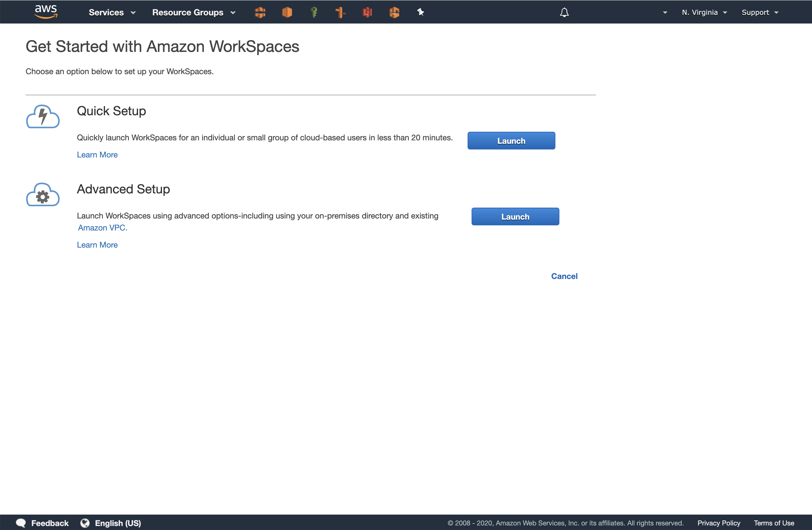Launch the Quick Setup option
The height and width of the screenshot is (530, 812).
click(x=511, y=141)
